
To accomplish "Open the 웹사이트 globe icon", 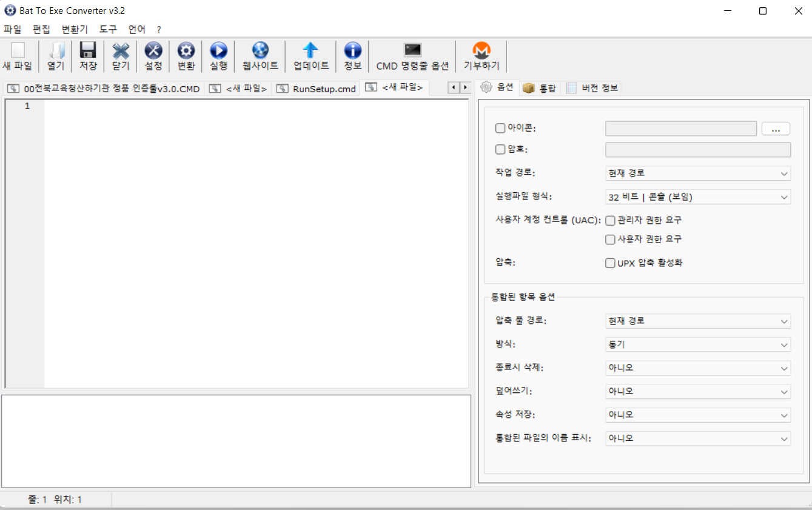I will tap(260, 57).
